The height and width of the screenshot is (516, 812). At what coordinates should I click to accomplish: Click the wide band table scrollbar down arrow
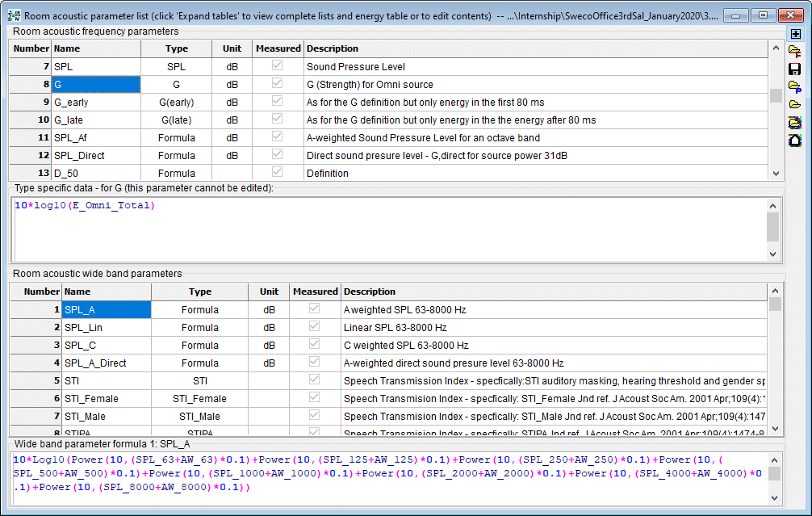pyautogui.click(x=775, y=429)
